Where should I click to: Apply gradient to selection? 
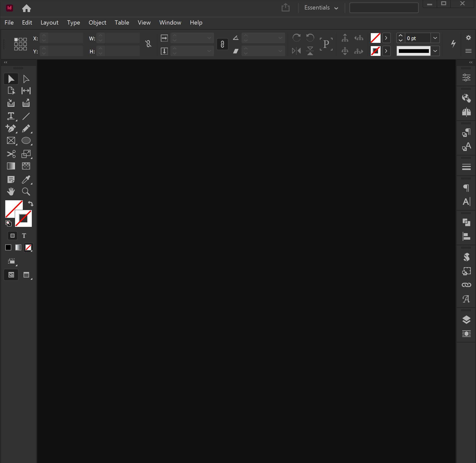(18, 248)
